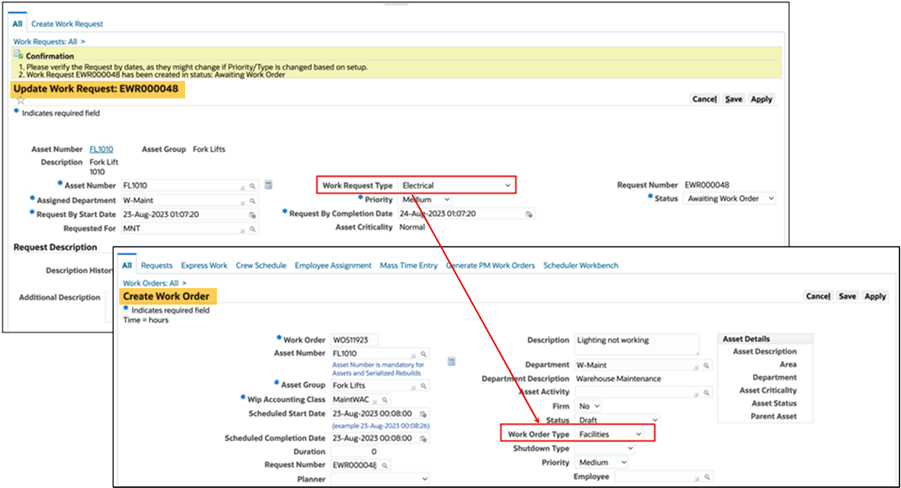Open calendar for Scheduled Completion Date
Screen dimensions: 901x488
(423, 439)
